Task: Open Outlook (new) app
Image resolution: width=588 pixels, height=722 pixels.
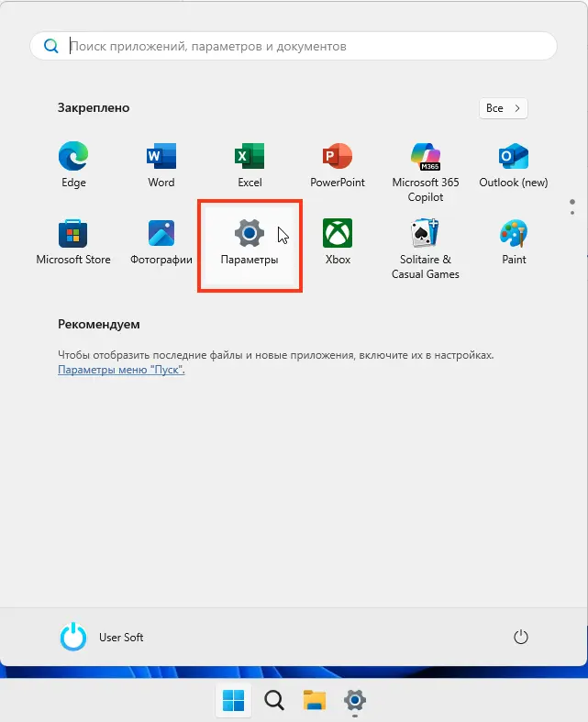Action: coord(514,165)
